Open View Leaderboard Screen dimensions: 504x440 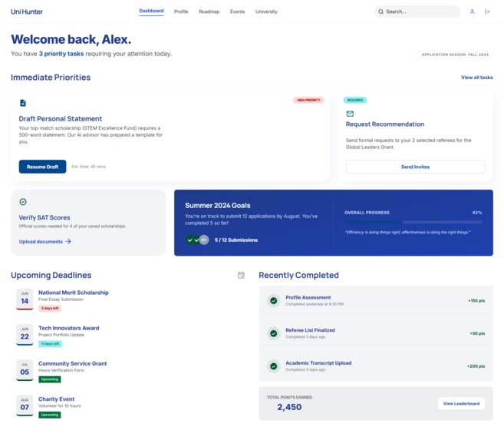[461, 403]
